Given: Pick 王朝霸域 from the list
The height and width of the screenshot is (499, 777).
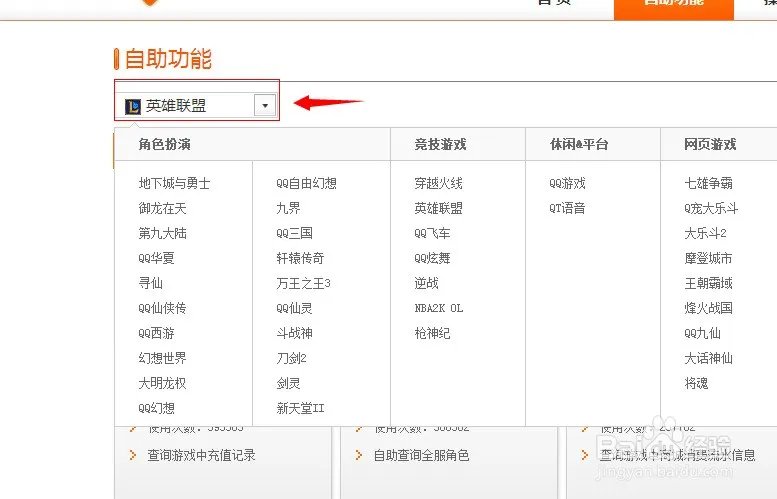Looking at the screenshot, I should click(709, 283).
